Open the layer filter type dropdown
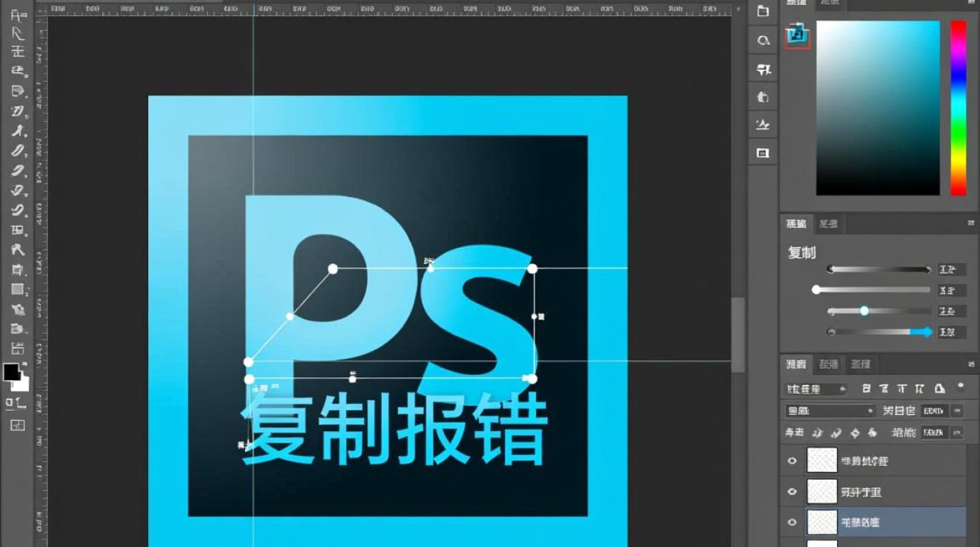This screenshot has height=547, width=980. point(816,389)
